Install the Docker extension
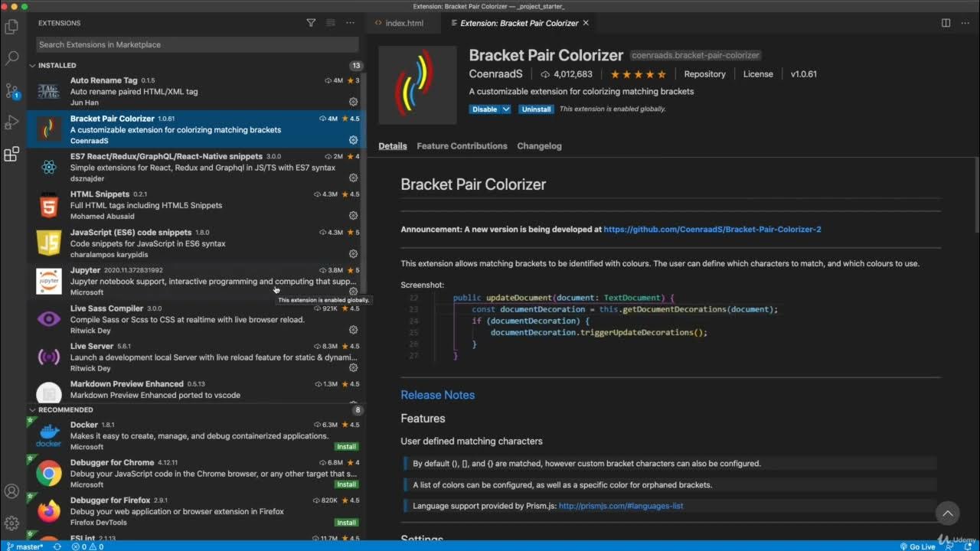This screenshot has width=980, height=551. point(346,447)
